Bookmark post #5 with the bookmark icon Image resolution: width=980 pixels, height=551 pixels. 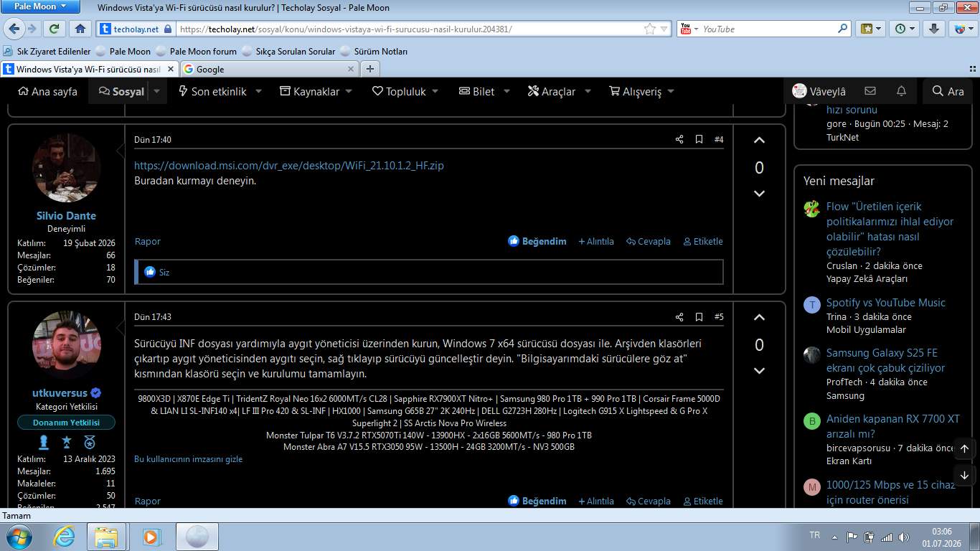pyautogui.click(x=699, y=316)
